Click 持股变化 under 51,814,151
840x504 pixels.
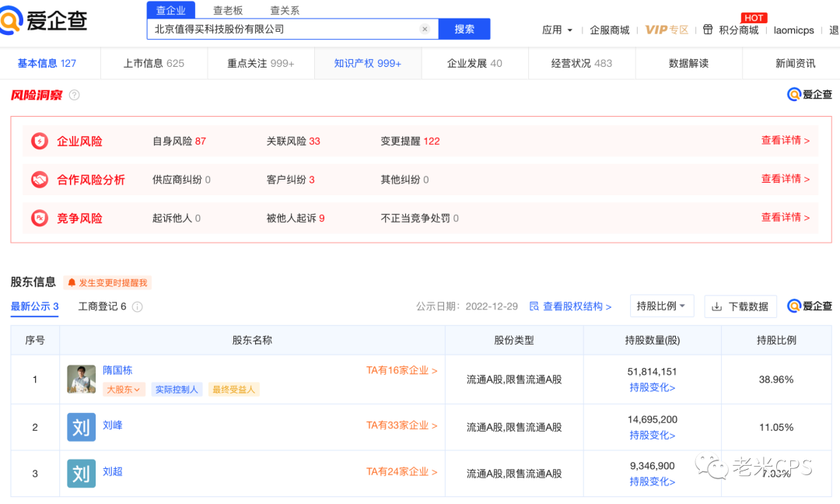pyautogui.click(x=652, y=387)
